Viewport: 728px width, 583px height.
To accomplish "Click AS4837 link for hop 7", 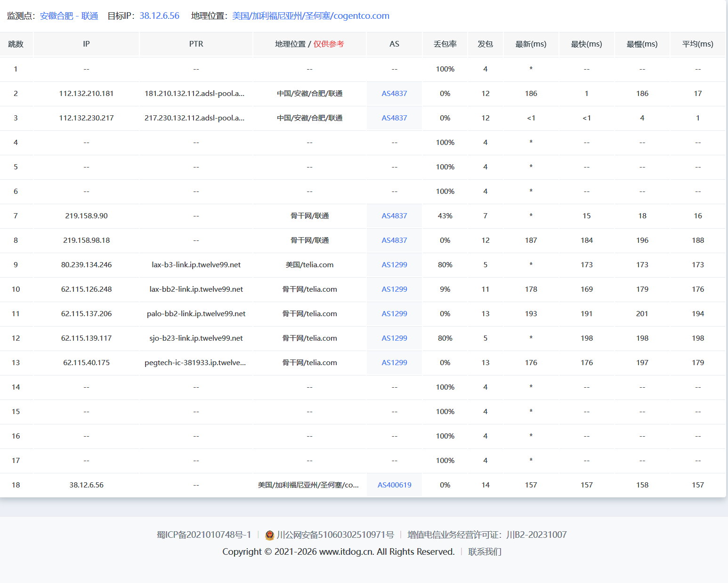I will pos(394,216).
